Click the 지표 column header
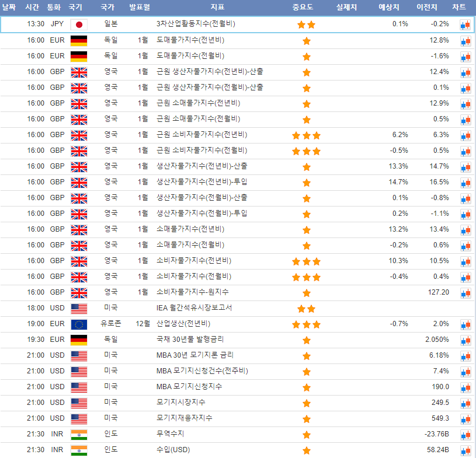Image resolution: width=476 pixels, height=458 pixels. pyautogui.click(x=218, y=8)
